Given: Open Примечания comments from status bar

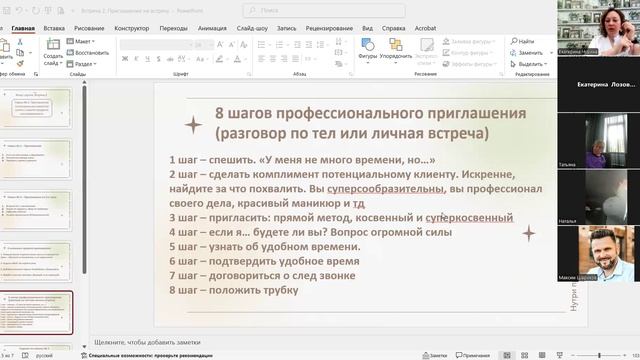Looking at the screenshot, I should click(x=473, y=356).
